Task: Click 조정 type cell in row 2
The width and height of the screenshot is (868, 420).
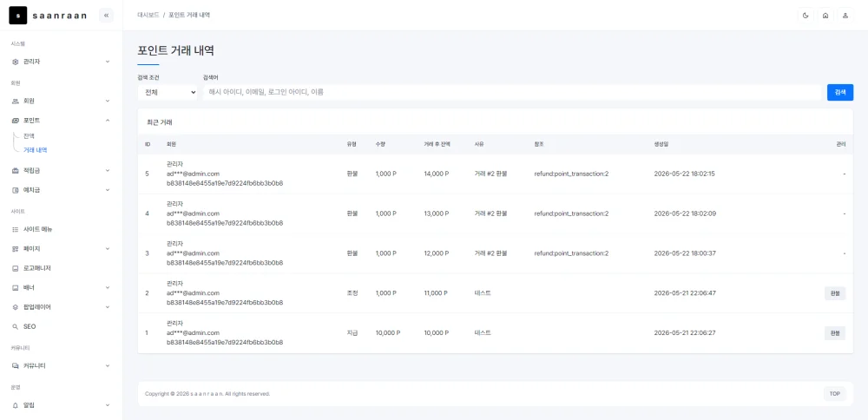Action: [x=352, y=293]
